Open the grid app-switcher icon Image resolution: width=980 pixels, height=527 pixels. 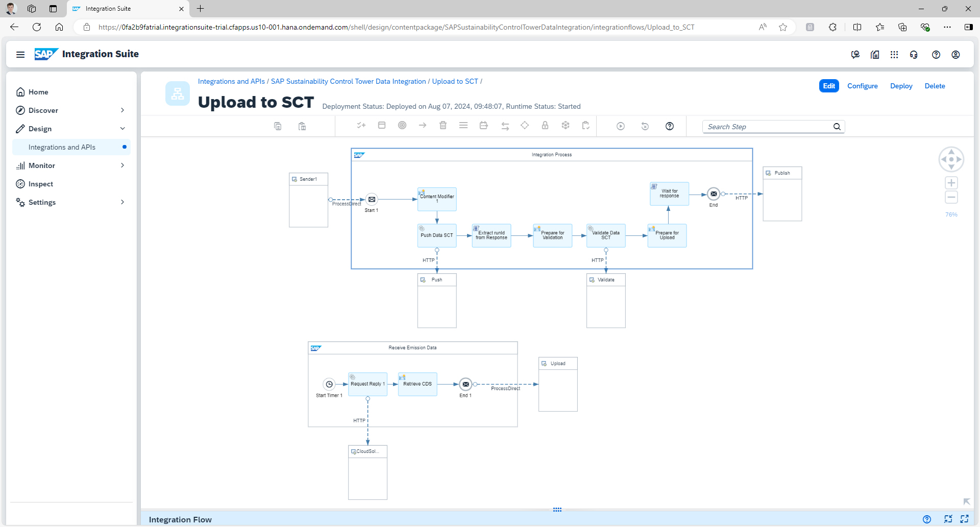pyautogui.click(x=894, y=54)
